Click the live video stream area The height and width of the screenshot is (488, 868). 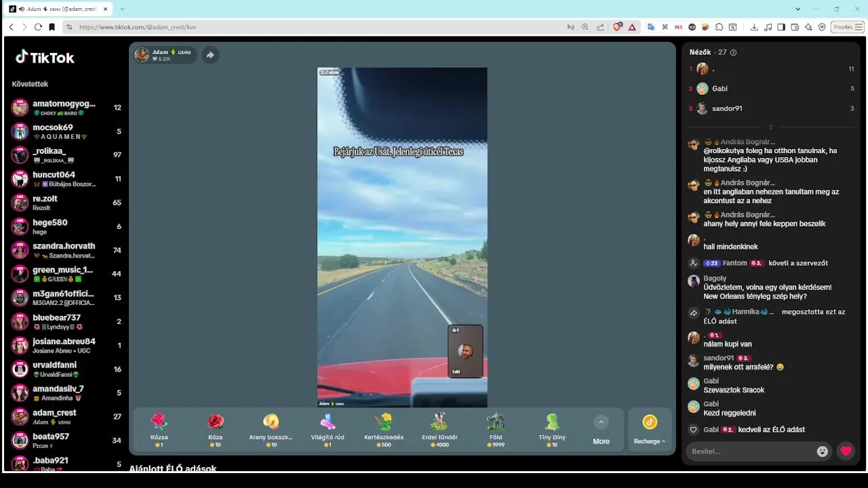click(402, 237)
